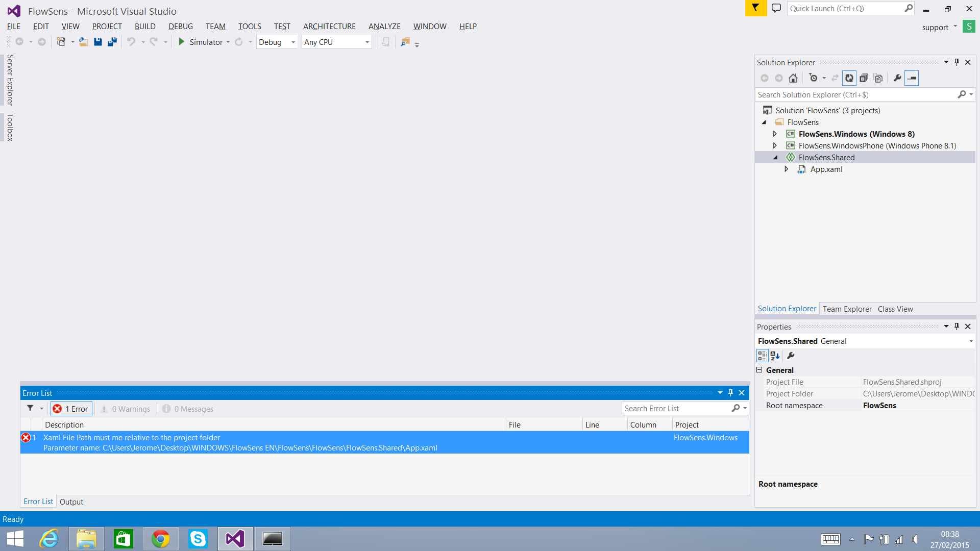Open the Any CPU platform dropdown

[337, 42]
